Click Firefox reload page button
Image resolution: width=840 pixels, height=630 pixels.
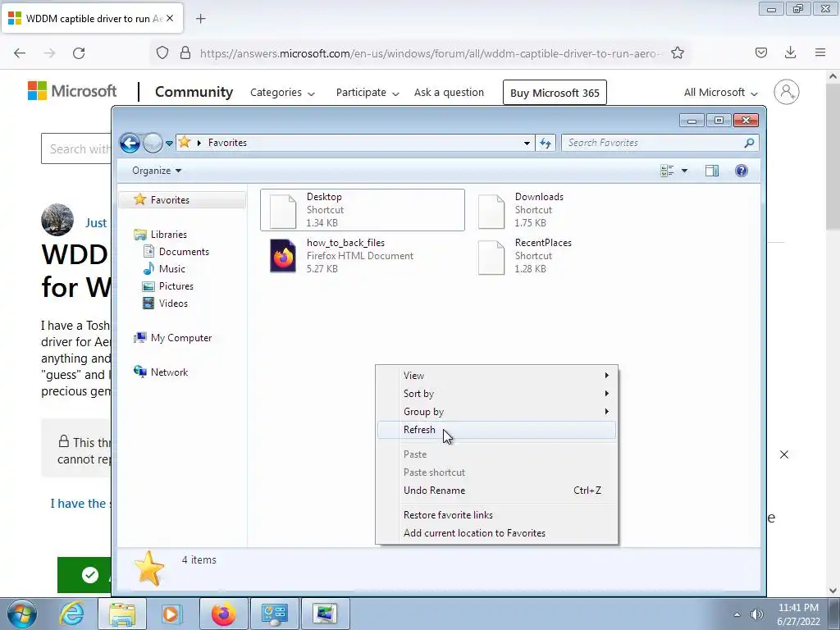click(x=79, y=53)
